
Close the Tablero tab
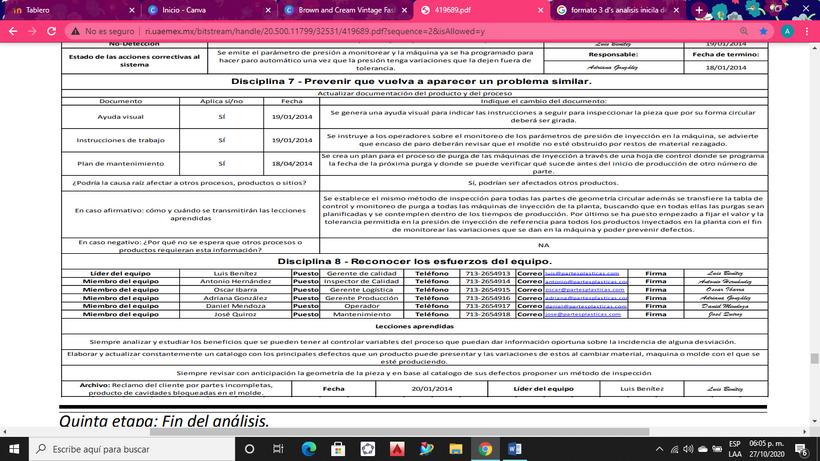[132, 10]
